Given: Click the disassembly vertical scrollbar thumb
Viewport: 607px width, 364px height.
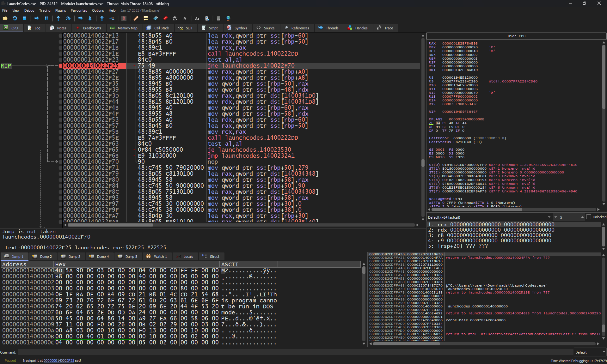Looking at the screenshot, I should pyautogui.click(x=423, y=163).
